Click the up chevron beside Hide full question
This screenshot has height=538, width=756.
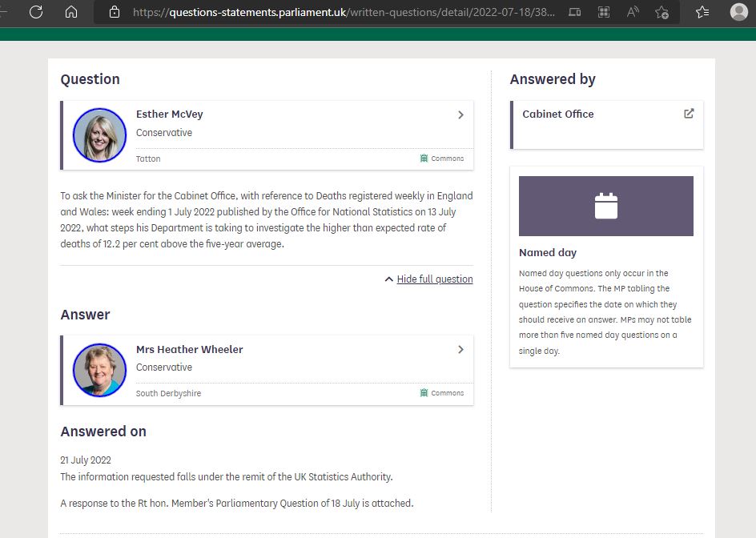click(x=388, y=279)
